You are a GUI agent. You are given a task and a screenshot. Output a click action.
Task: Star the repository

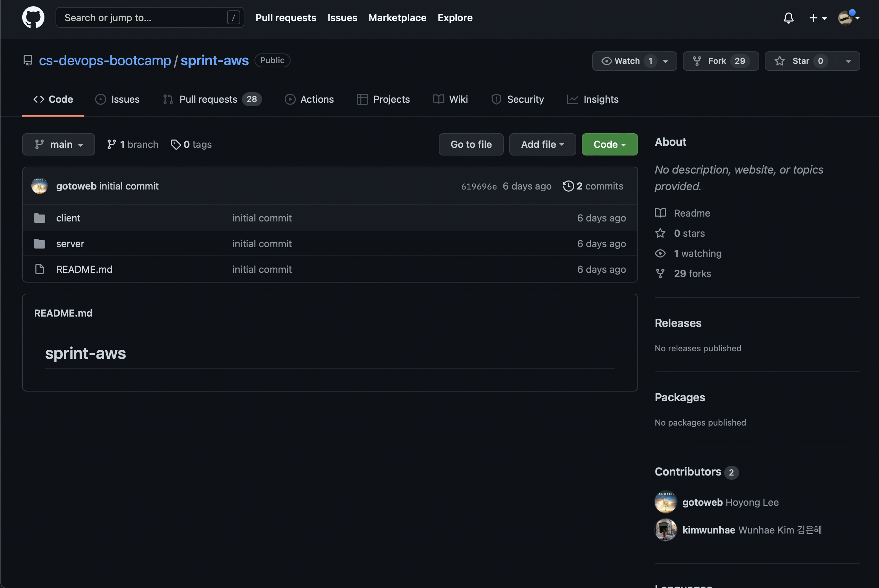tap(801, 61)
